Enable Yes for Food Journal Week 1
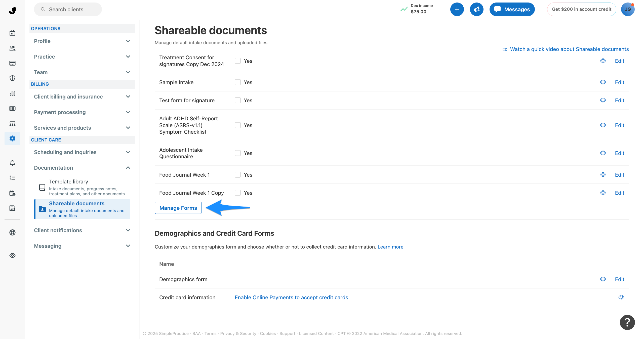Viewport: 644px width, 339px height. (237, 175)
